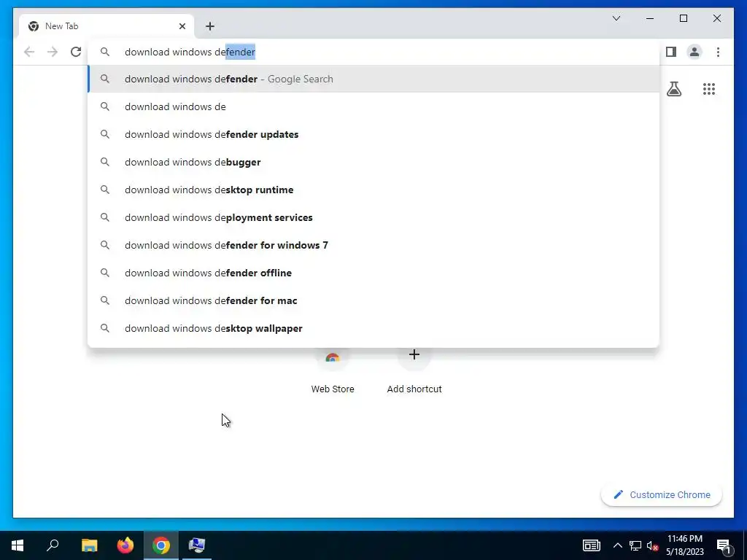Click the search icon in the address bar
747x560 pixels.
click(105, 52)
